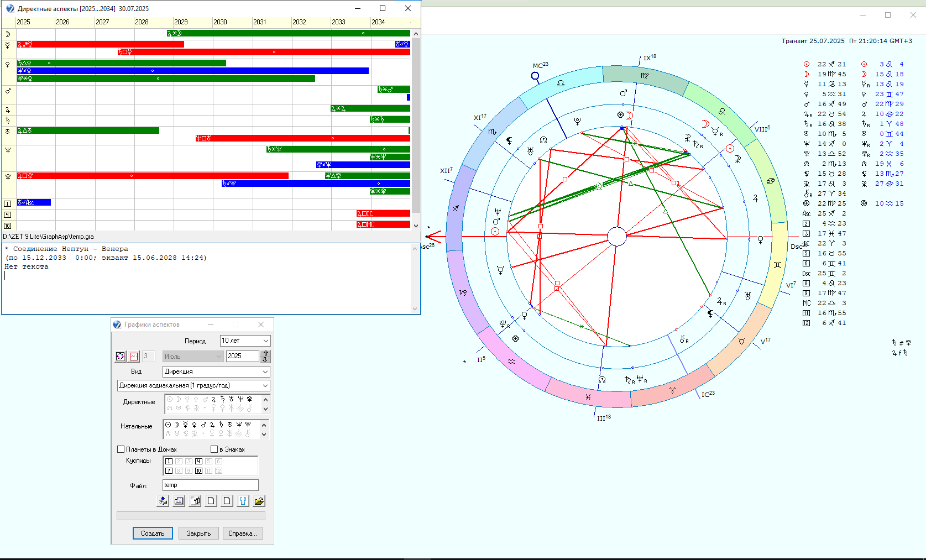Click the blue СВШ letters icon
926x560 pixels.
click(x=243, y=501)
